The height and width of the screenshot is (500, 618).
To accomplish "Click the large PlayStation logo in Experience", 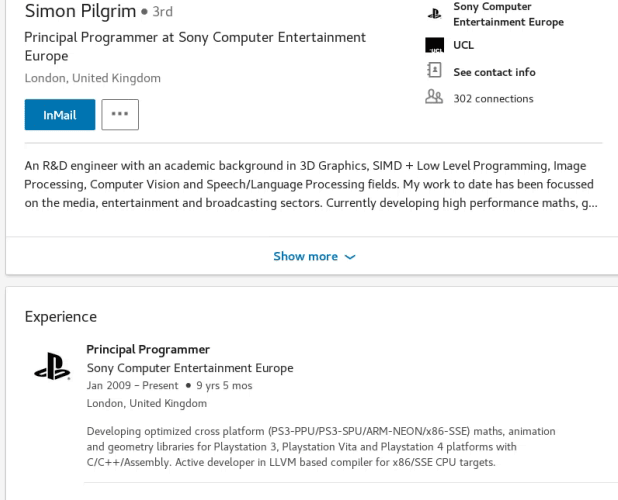I will point(52,366).
